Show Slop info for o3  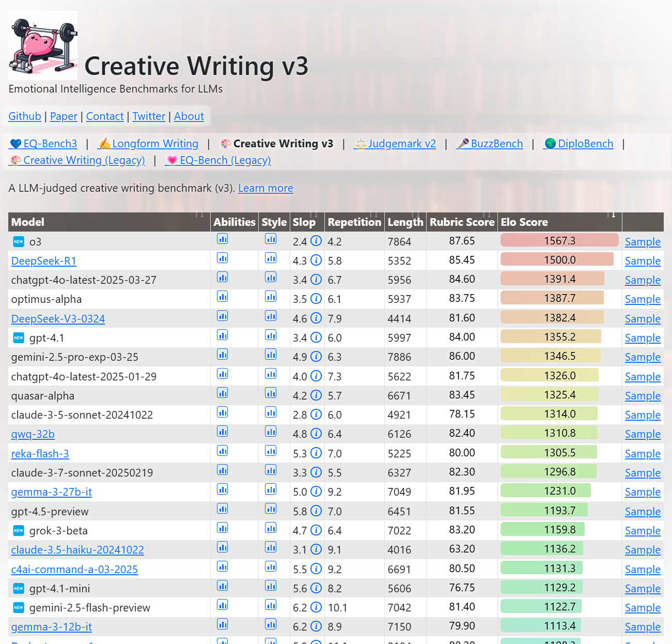click(x=316, y=241)
